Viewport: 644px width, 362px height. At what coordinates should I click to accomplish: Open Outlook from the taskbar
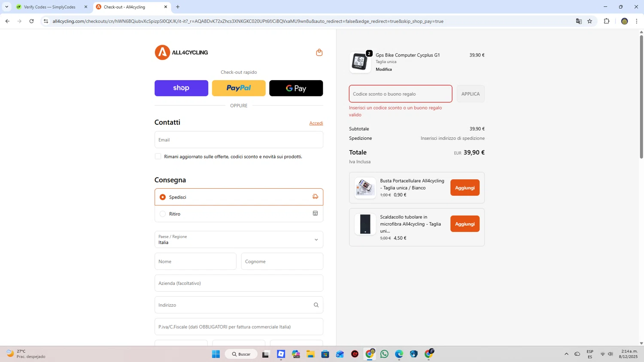(340, 354)
